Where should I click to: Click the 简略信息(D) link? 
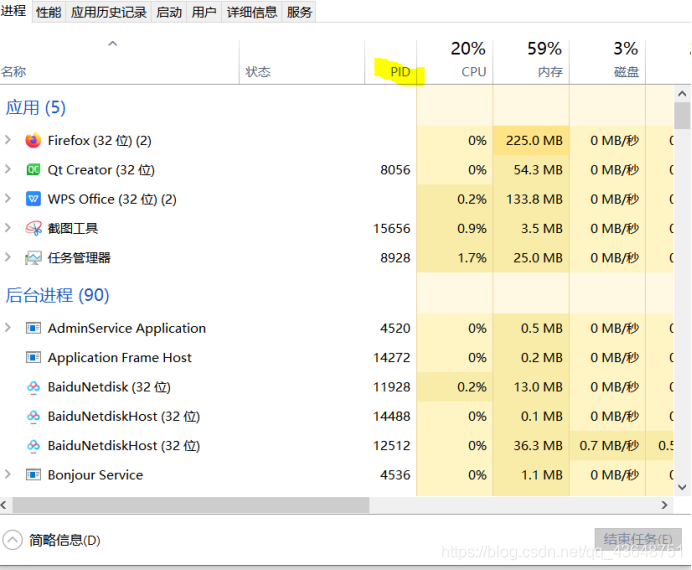pos(65,540)
